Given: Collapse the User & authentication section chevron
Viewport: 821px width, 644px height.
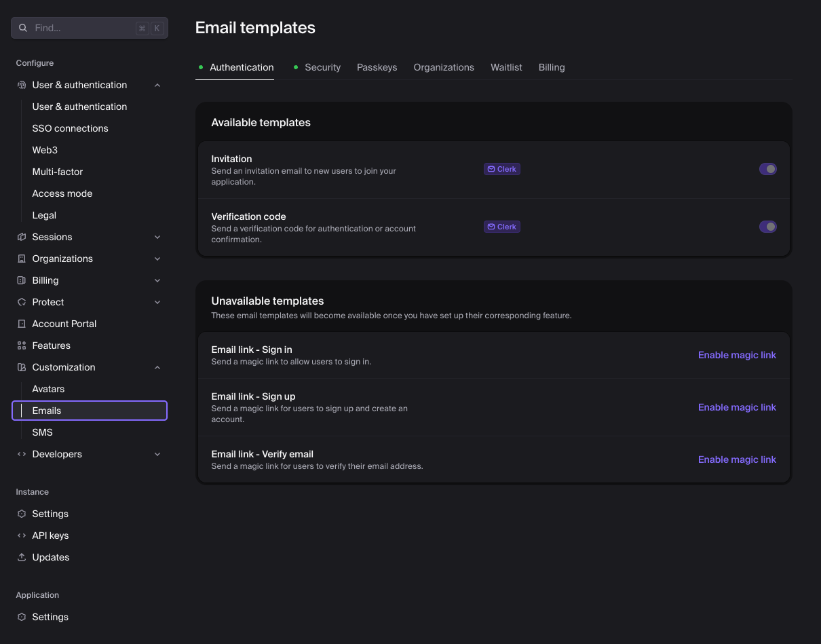Looking at the screenshot, I should [157, 85].
